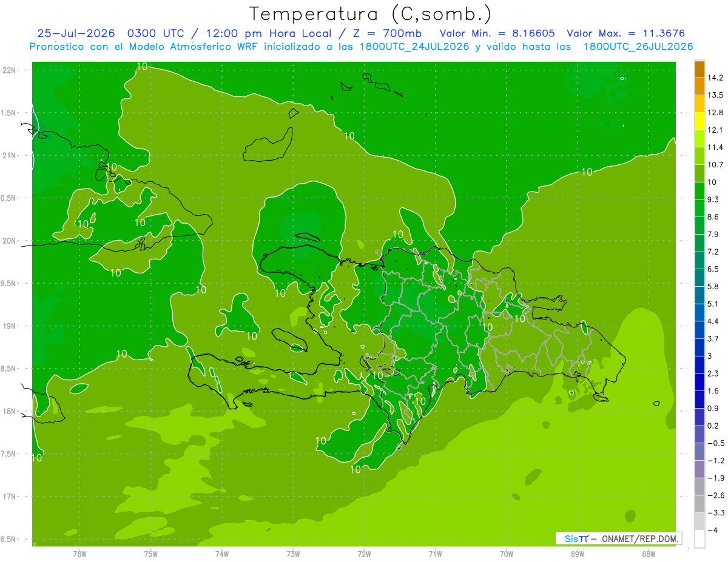The image size is (728, 562).
Task: Click the '73W' longitude label
Action: pos(293,554)
